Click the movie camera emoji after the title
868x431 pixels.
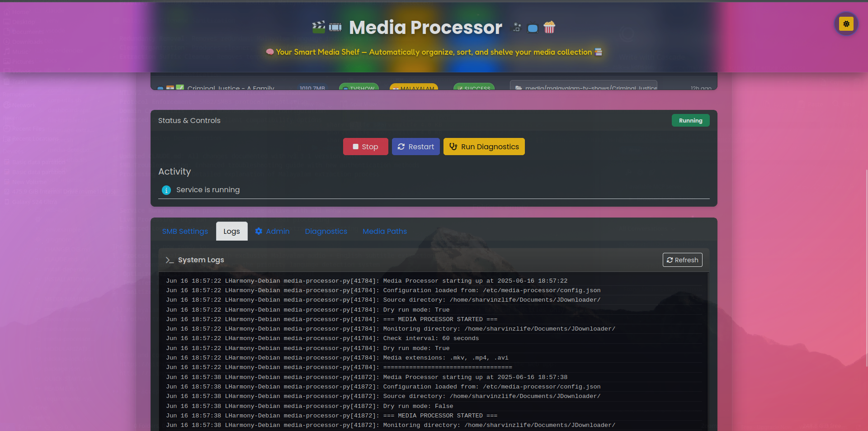[517, 28]
